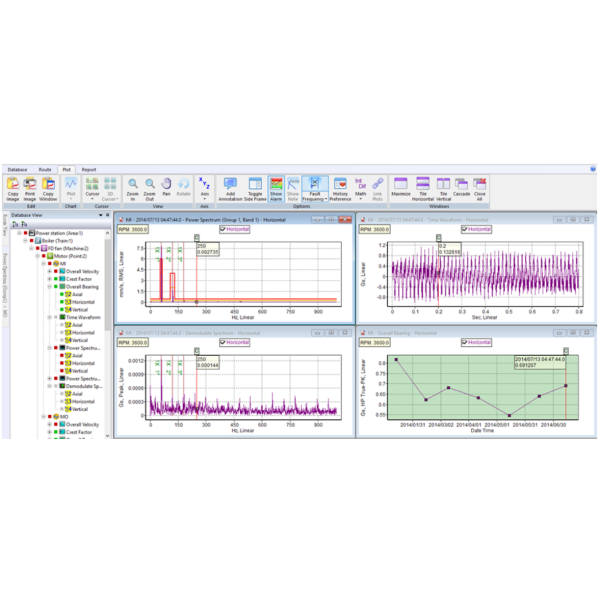Click the Add Annotation icon
Screen dimensions: 600x600
click(231, 185)
